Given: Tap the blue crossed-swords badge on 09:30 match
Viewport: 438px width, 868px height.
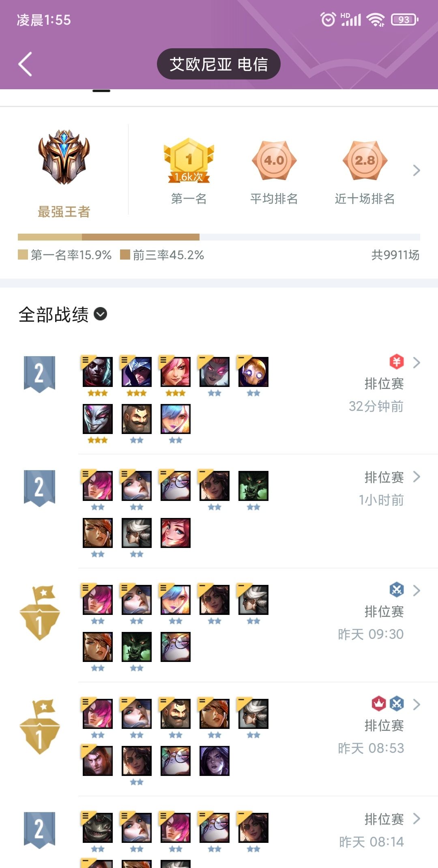Looking at the screenshot, I should [x=397, y=589].
